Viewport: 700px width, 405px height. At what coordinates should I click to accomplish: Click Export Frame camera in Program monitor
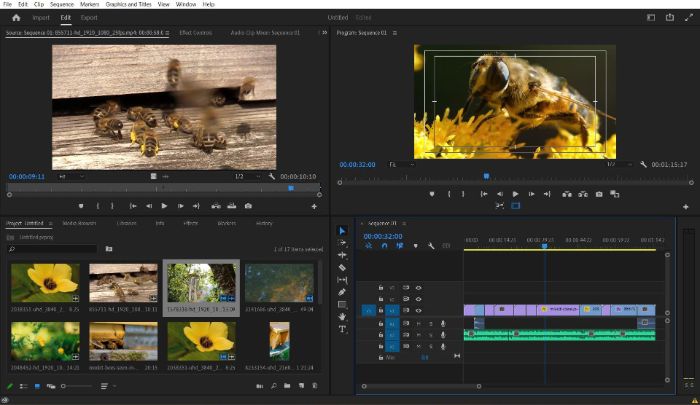click(599, 194)
